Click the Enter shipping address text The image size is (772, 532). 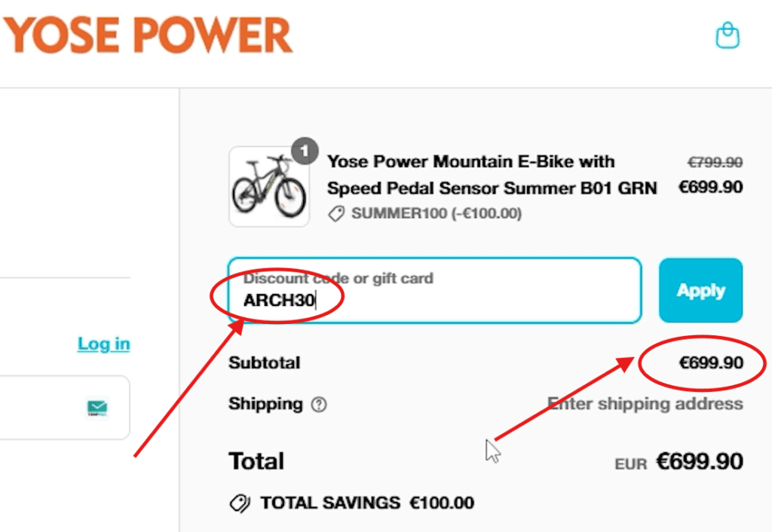pos(645,404)
